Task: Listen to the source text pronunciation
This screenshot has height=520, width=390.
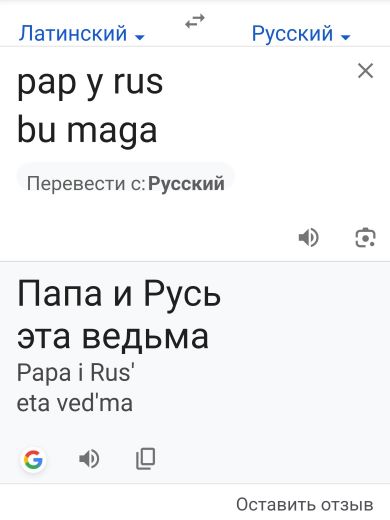Action: click(309, 238)
